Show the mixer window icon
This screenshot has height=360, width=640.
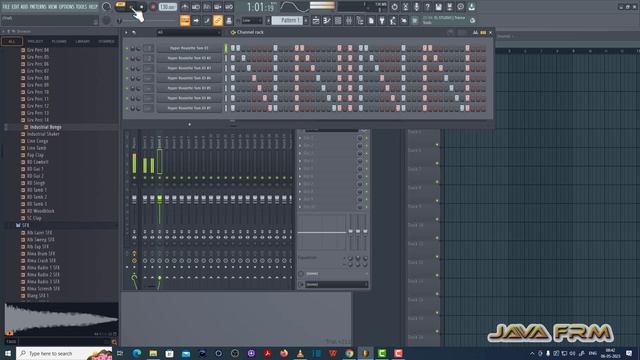coord(349,20)
